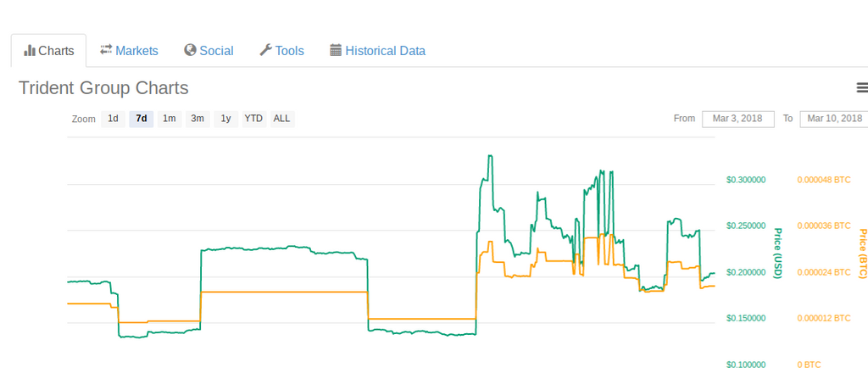Screen dimensions: 868x368
Task: Open the Social tab
Action: click(x=216, y=51)
